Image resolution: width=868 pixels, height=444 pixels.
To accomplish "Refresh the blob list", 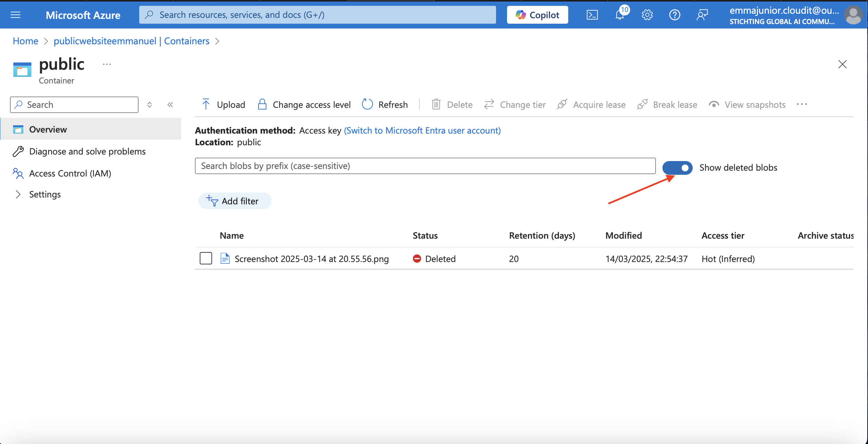I will click(385, 104).
